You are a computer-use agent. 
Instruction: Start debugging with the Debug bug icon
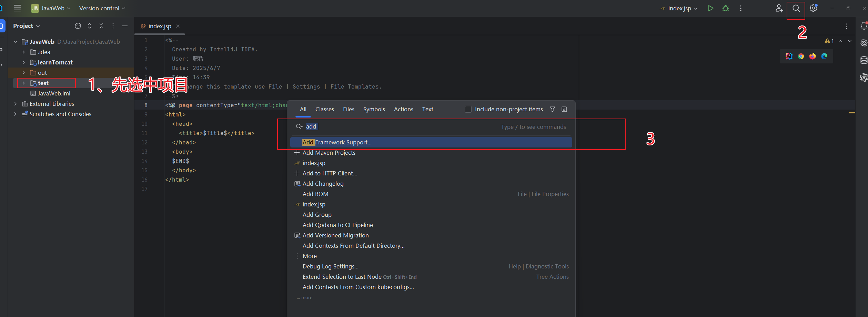coord(726,8)
